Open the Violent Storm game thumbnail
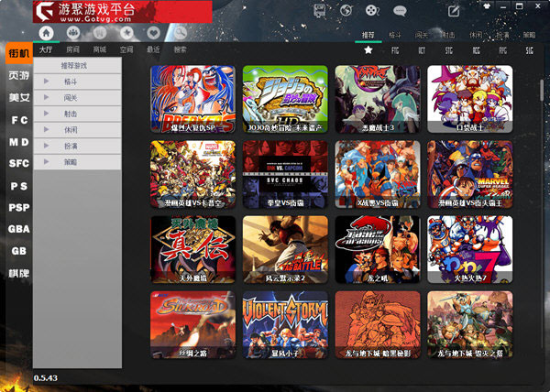The image size is (550, 392). 285,325
